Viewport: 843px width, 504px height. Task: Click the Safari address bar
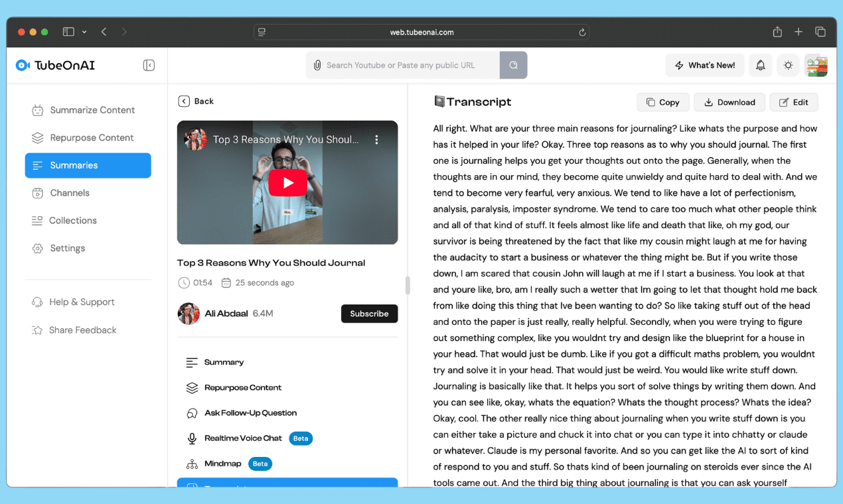coord(421,32)
